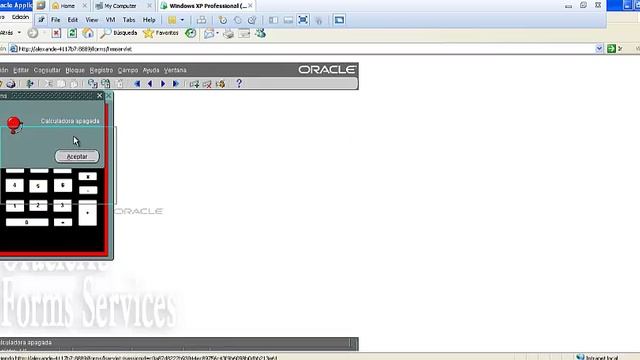Image resolution: width=640 pixels, height=360 pixels.
Task: Click Oracle Forms exit icon
Action: (29, 84)
